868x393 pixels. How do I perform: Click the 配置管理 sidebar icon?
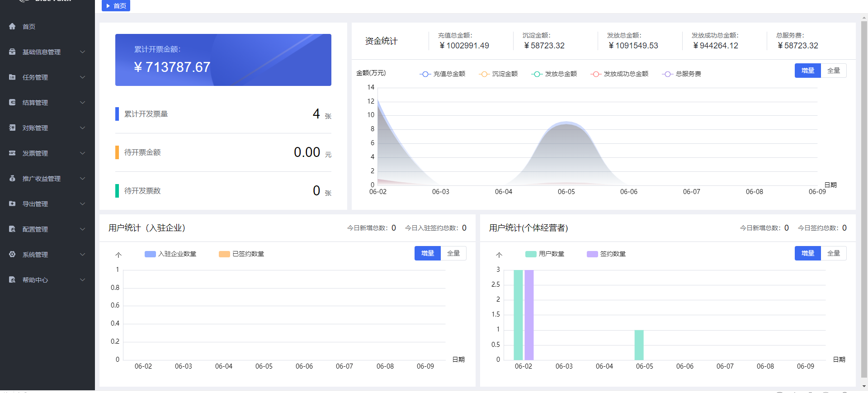pos(12,229)
